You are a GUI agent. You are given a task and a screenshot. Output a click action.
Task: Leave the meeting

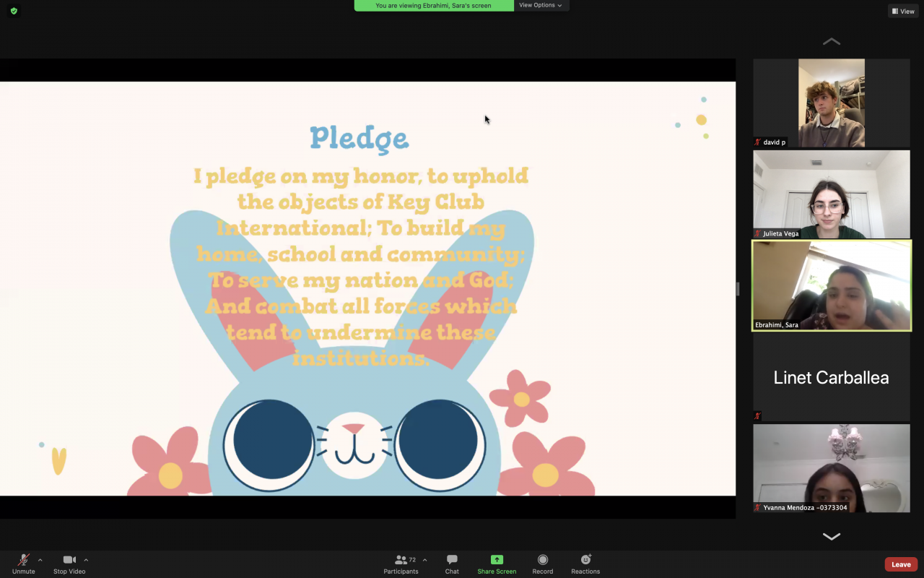(x=901, y=564)
